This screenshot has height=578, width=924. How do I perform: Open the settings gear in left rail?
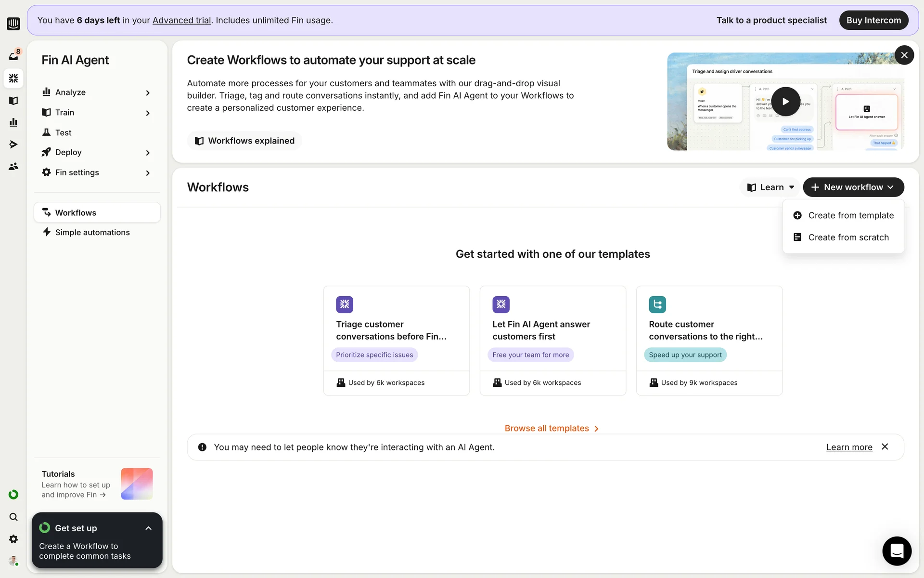[x=13, y=539]
